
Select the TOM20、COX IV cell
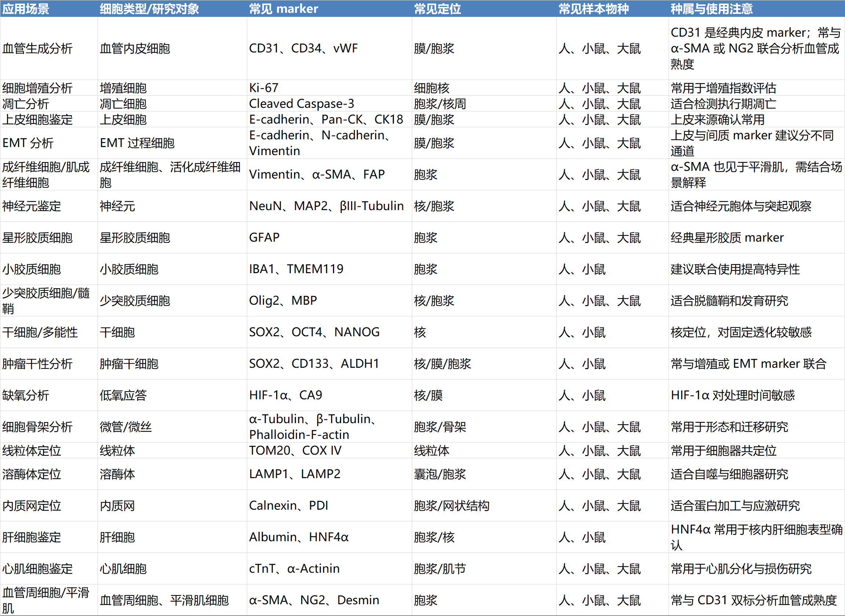pos(295,450)
